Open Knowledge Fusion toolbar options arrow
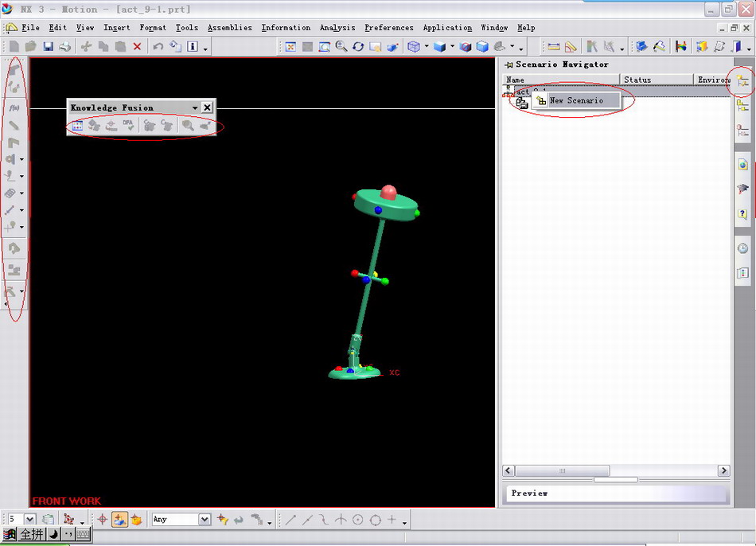This screenshot has height=546, width=756. 195,107
